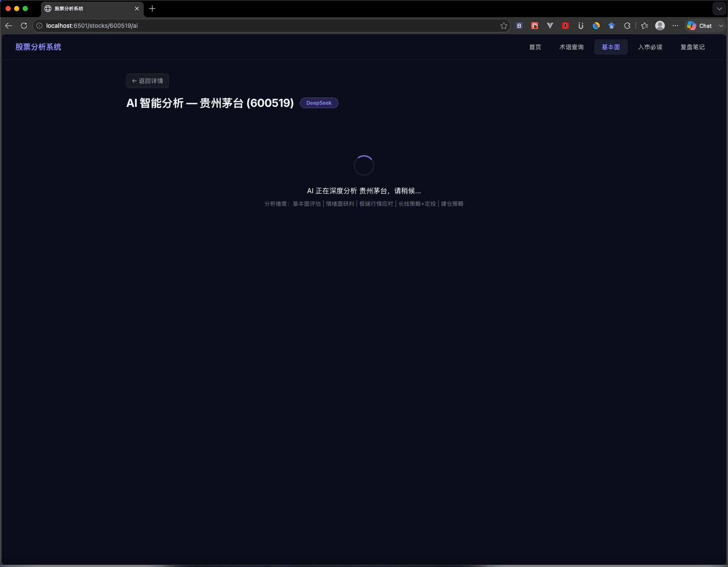Screen dimensions: 728x567
Task: Open the extensions puzzle piece icon
Action: 627,26
